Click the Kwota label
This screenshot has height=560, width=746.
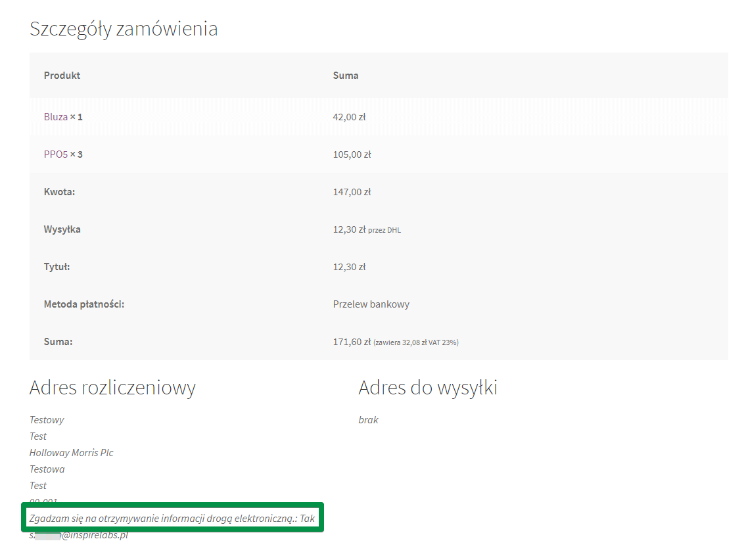pos(59,192)
